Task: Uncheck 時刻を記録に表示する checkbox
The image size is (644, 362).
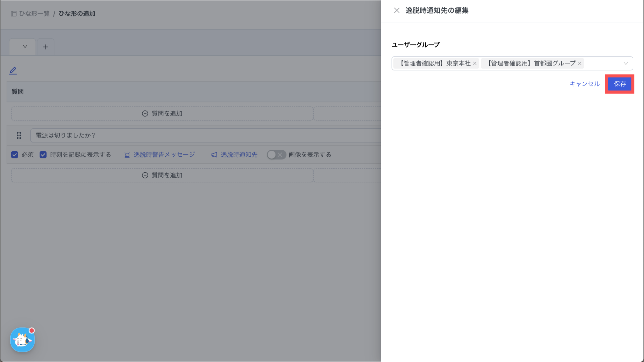Action: pos(43,155)
